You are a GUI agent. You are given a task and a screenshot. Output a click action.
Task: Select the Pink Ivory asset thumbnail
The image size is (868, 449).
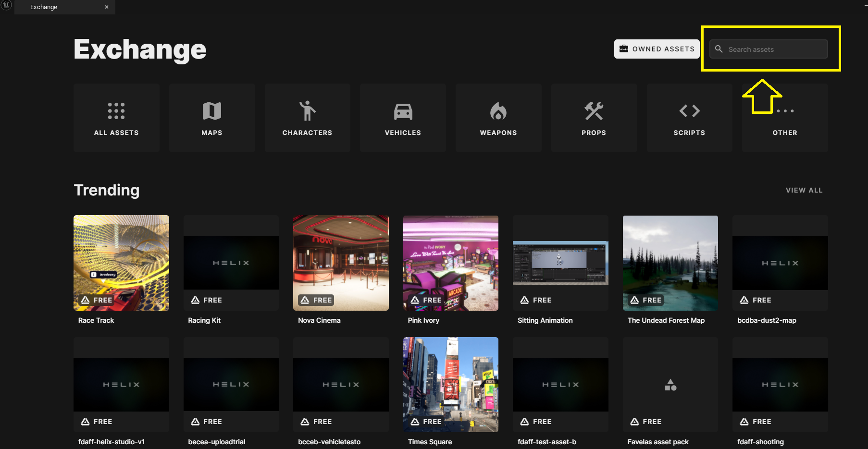[450, 262]
